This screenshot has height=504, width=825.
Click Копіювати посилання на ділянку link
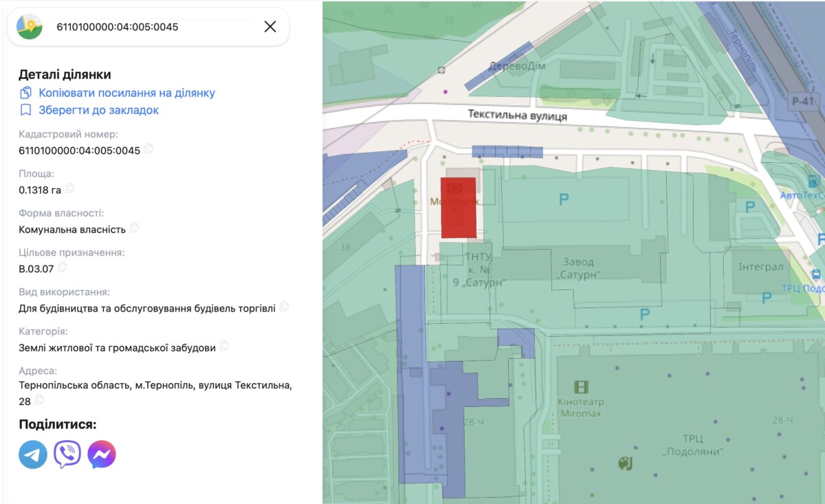click(126, 93)
